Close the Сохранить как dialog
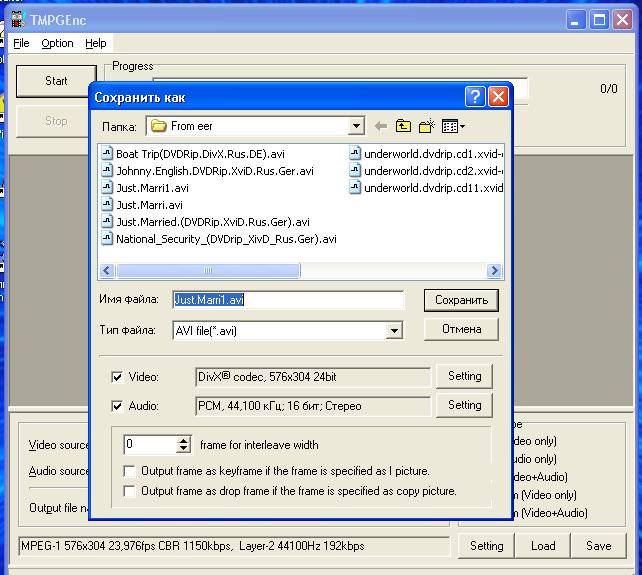The height and width of the screenshot is (575, 642). tap(498, 97)
